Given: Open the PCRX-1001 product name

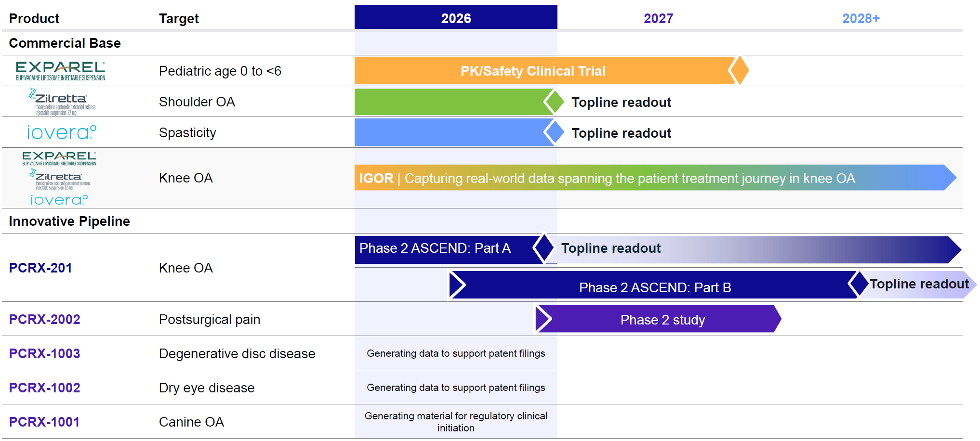Looking at the screenshot, I should coord(44,422).
